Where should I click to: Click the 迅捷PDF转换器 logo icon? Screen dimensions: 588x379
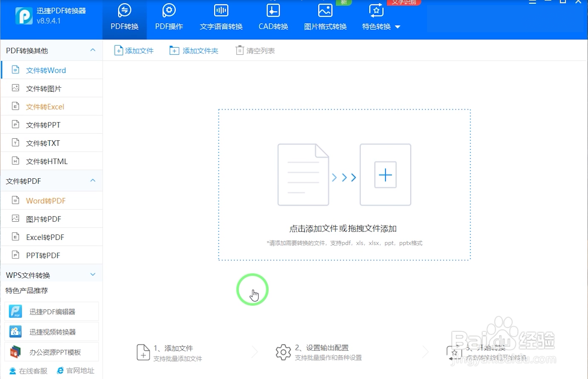pos(24,16)
